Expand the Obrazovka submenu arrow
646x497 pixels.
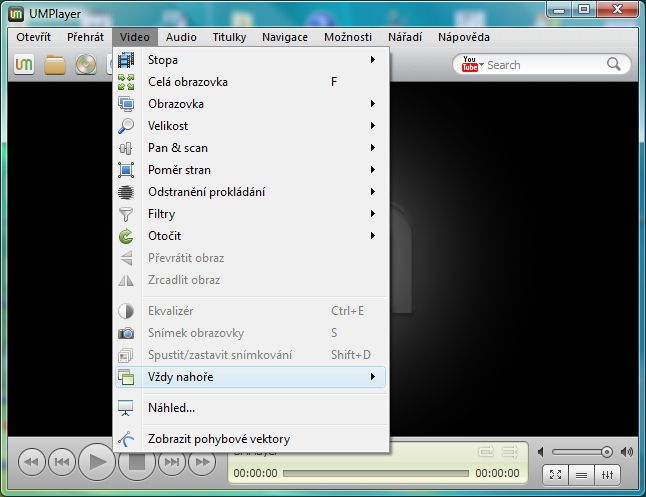click(x=372, y=103)
